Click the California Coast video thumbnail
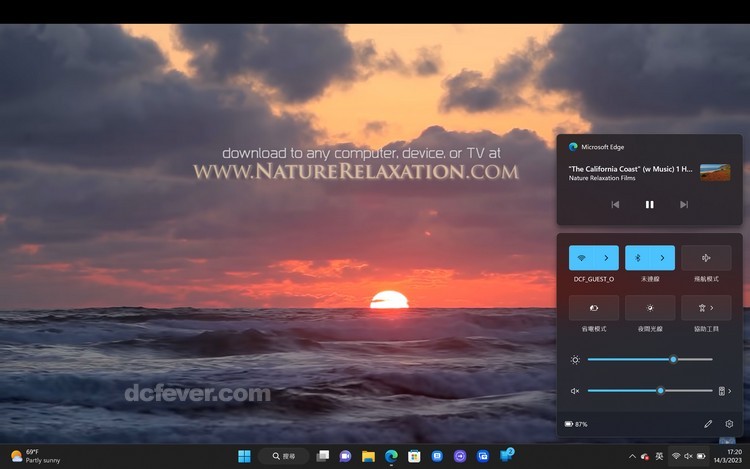Screen dimensions: 750x469 point(715,172)
